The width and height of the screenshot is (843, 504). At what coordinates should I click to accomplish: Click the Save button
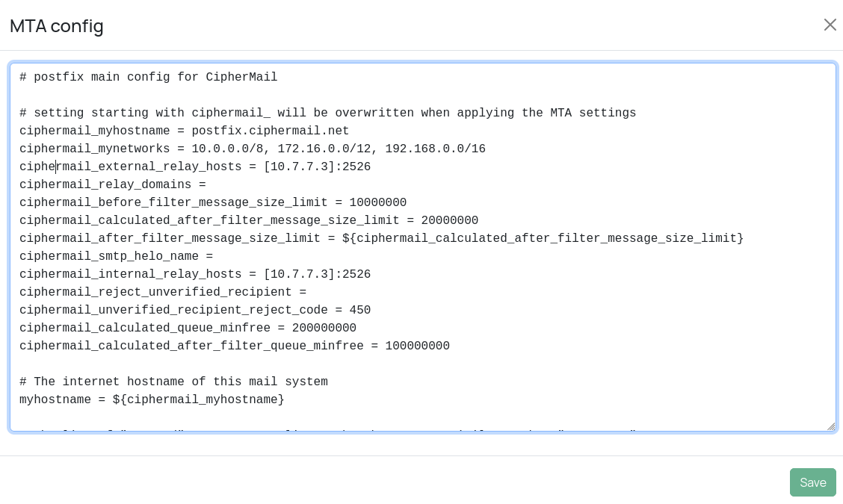pos(812,482)
